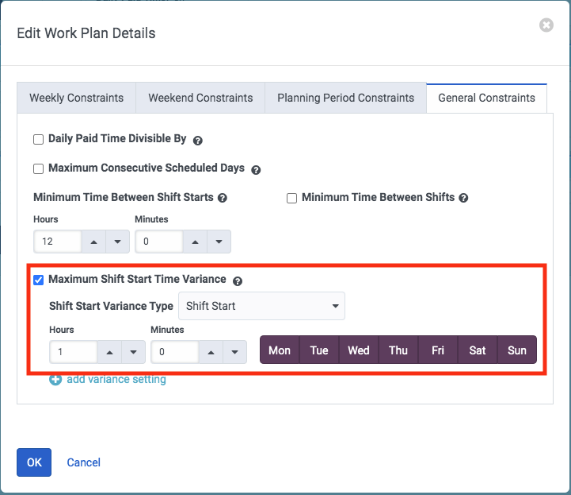This screenshot has width=571, height=495.
Task: Click the plus icon to add variance setting
Action: (x=56, y=380)
